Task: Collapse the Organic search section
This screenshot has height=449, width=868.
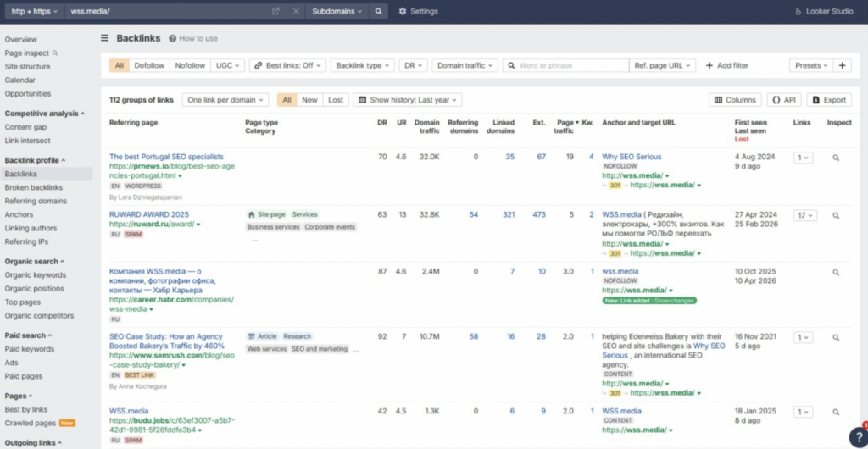Action: pos(35,262)
